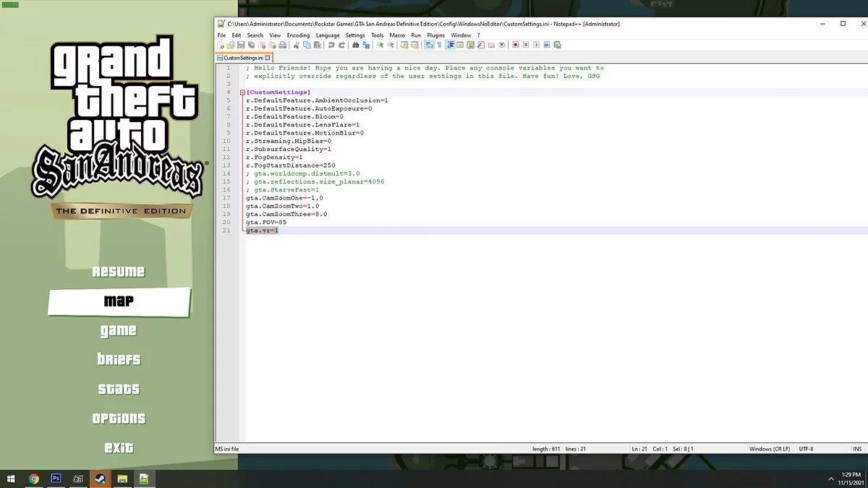Image resolution: width=868 pixels, height=488 pixels.
Task: Click the New file toolbar icon
Action: (221, 45)
